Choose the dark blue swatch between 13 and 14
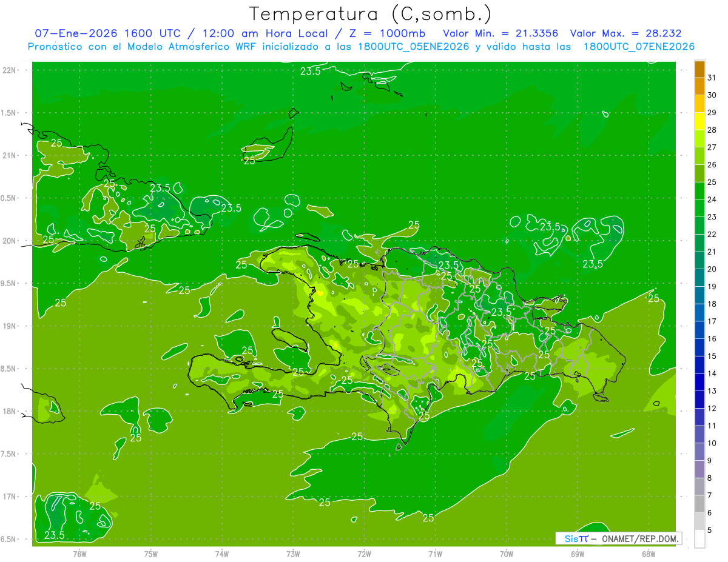 (x=699, y=382)
